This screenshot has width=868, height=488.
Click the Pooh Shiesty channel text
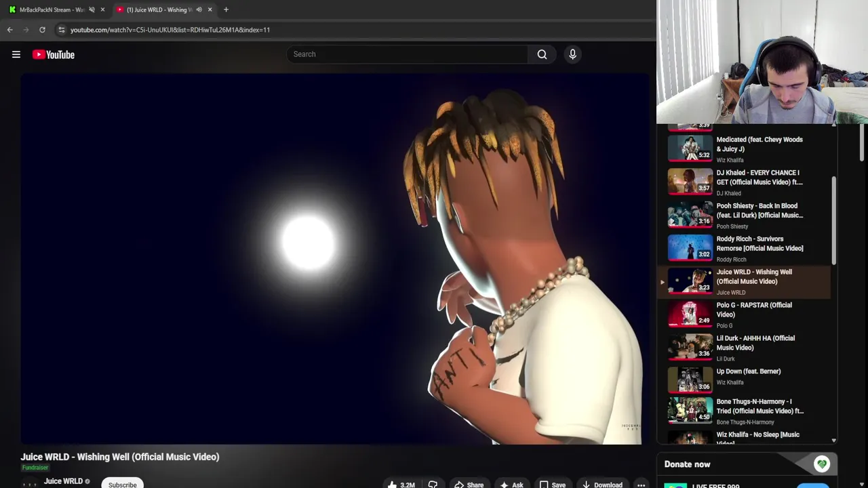click(732, 226)
